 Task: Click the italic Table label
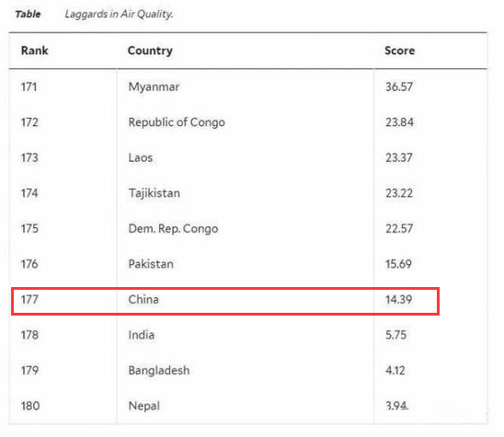[28, 14]
